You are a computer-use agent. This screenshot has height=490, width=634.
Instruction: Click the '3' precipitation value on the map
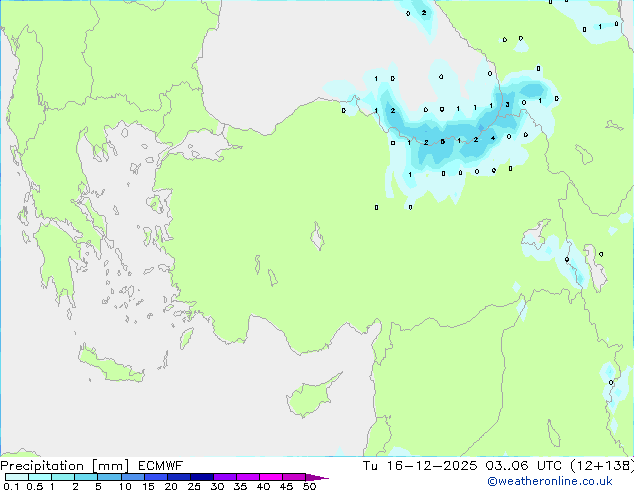pyautogui.click(x=507, y=105)
